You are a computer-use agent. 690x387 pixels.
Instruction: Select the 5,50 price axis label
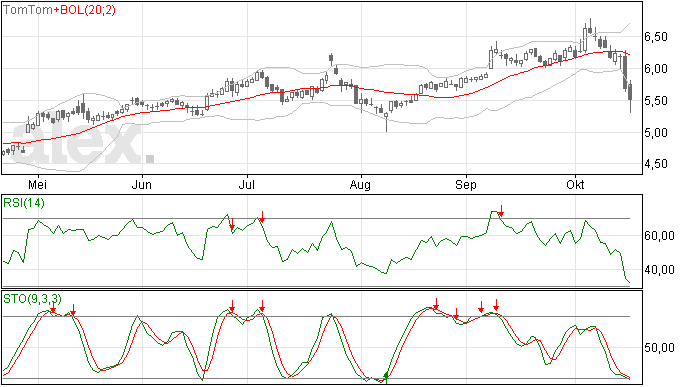pyautogui.click(x=656, y=101)
